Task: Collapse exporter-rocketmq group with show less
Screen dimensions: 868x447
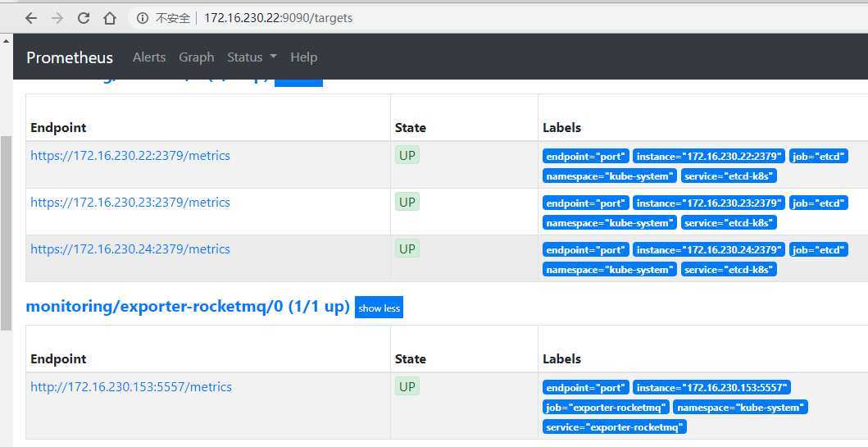Action: point(379,308)
